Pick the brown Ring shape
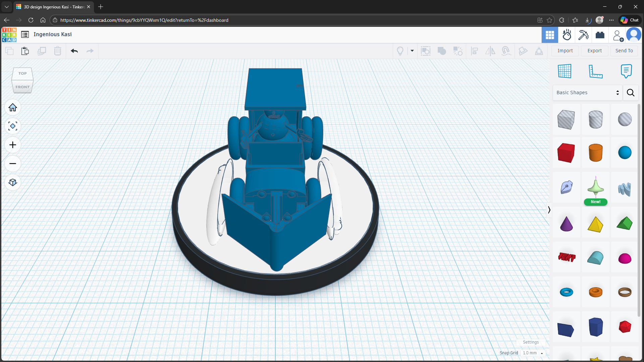 [x=625, y=292]
